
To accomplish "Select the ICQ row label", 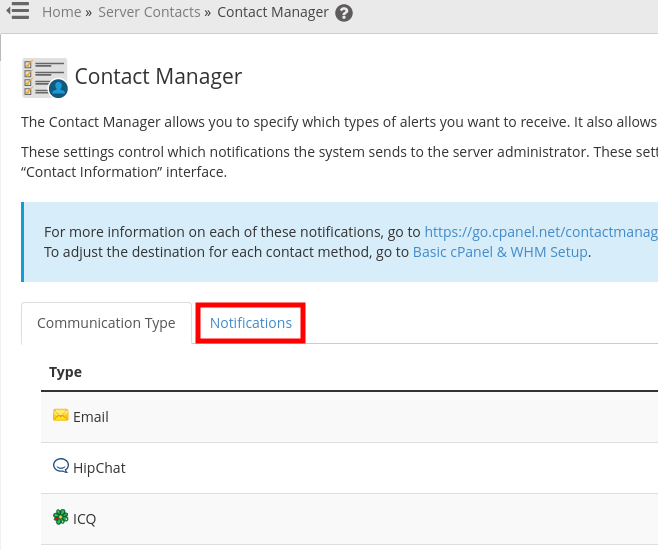I will pos(84,519).
